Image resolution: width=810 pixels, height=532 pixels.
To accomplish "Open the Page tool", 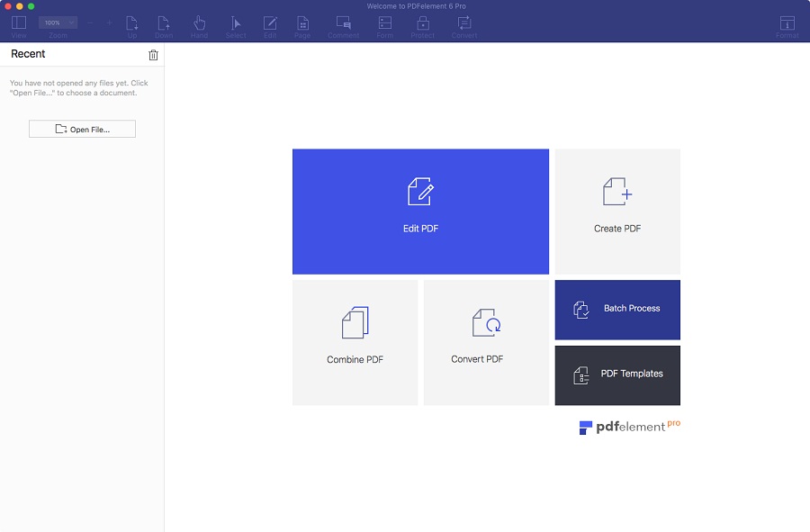I will coord(303,23).
